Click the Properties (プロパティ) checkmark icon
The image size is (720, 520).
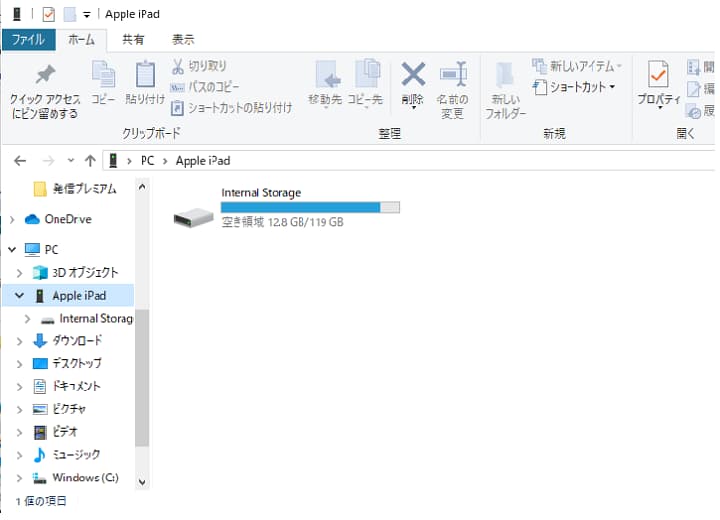coord(658,73)
